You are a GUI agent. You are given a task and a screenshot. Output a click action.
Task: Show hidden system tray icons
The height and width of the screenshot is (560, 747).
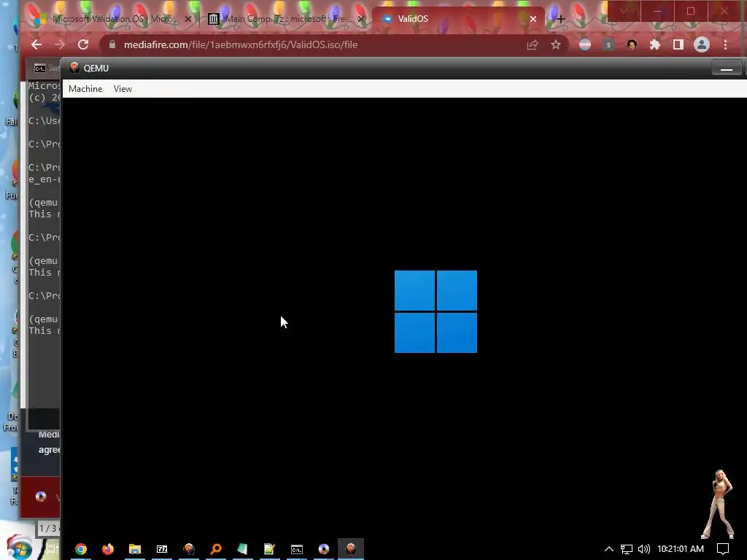point(609,549)
